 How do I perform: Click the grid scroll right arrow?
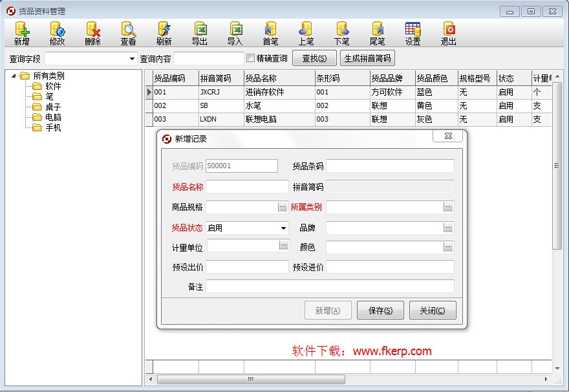[x=546, y=379]
